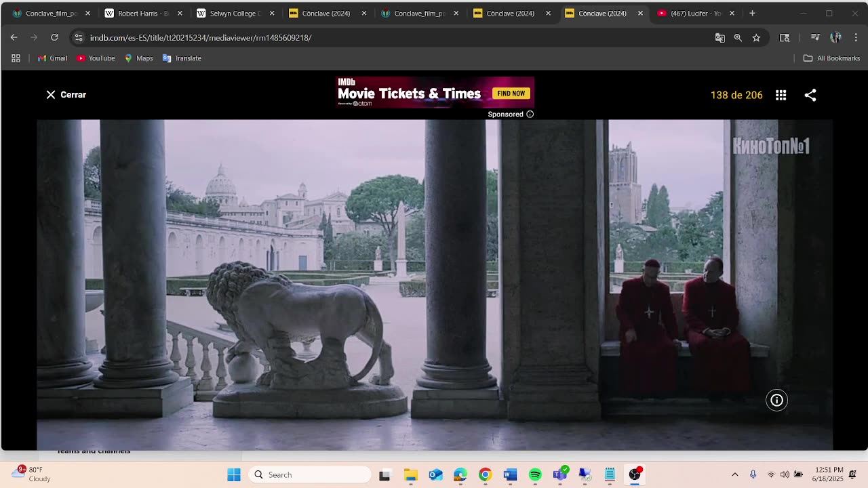Open the photo gallery grid view

point(781,96)
